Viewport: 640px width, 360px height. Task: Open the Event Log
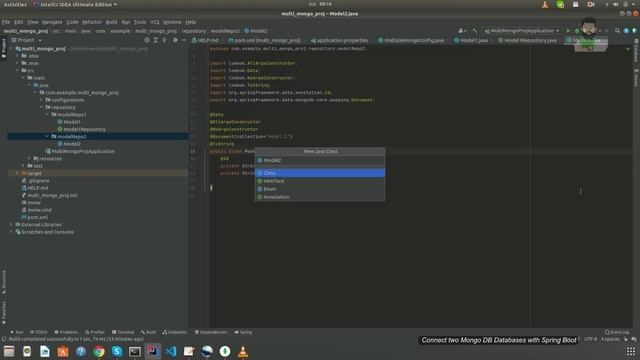617,332
